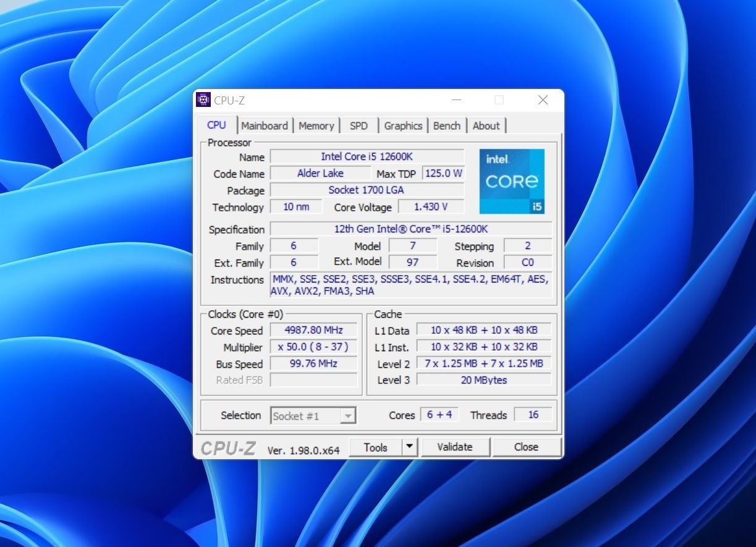
Task: Click the Stepping value 2
Action: click(x=528, y=245)
